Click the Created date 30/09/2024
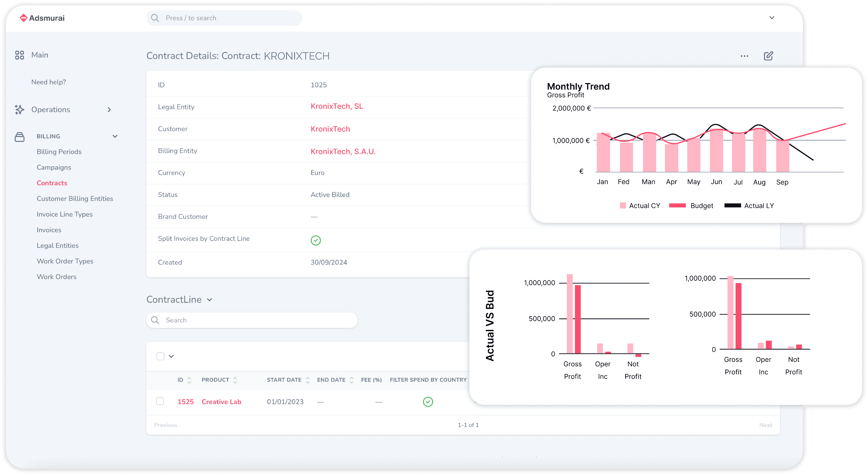This screenshot has height=475, width=868. pyautogui.click(x=328, y=262)
